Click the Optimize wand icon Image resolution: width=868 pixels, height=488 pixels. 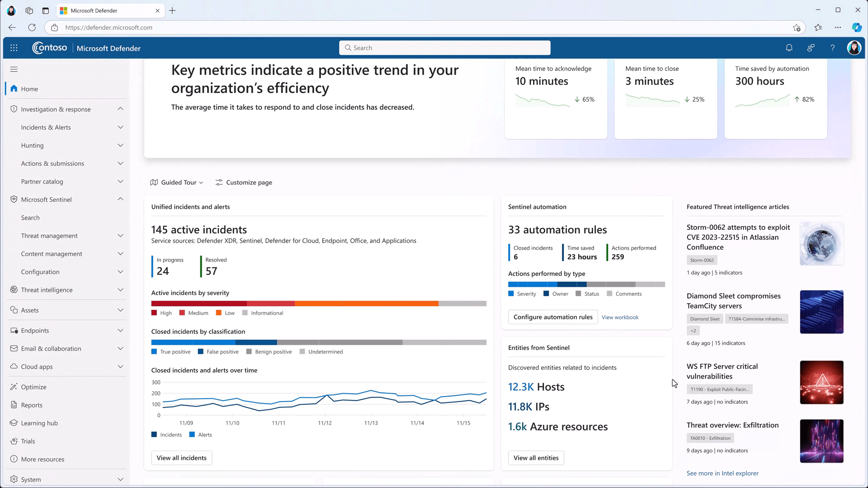(x=14, y=387)
